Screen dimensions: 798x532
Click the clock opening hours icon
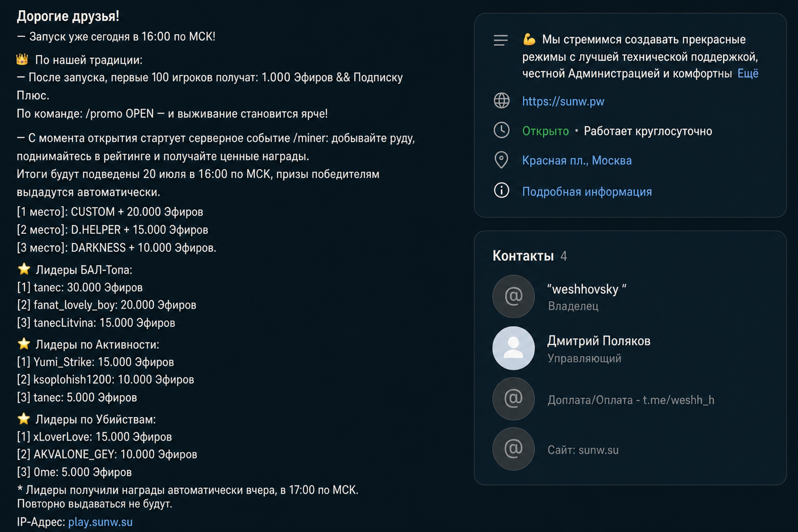(501, 130)
